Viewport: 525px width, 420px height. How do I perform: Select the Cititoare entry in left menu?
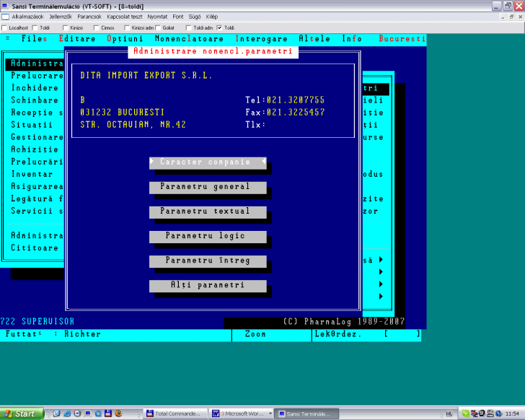pos(35,248)
